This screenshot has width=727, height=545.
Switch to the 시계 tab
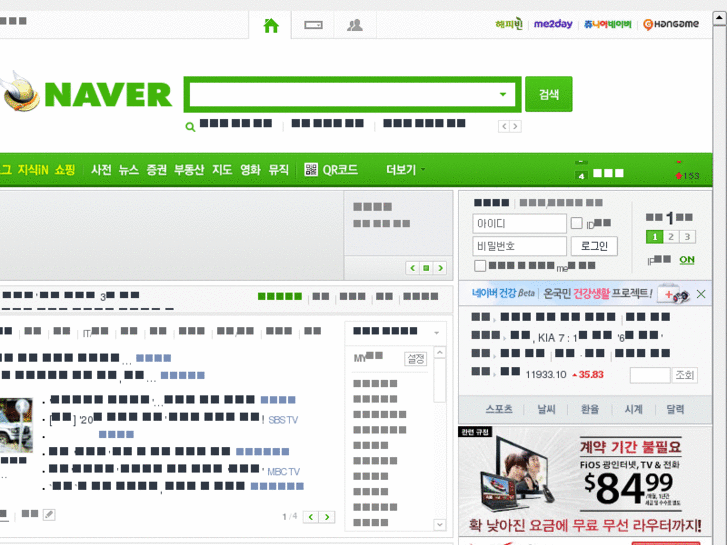pyautogui.click(x=633, y=409)
